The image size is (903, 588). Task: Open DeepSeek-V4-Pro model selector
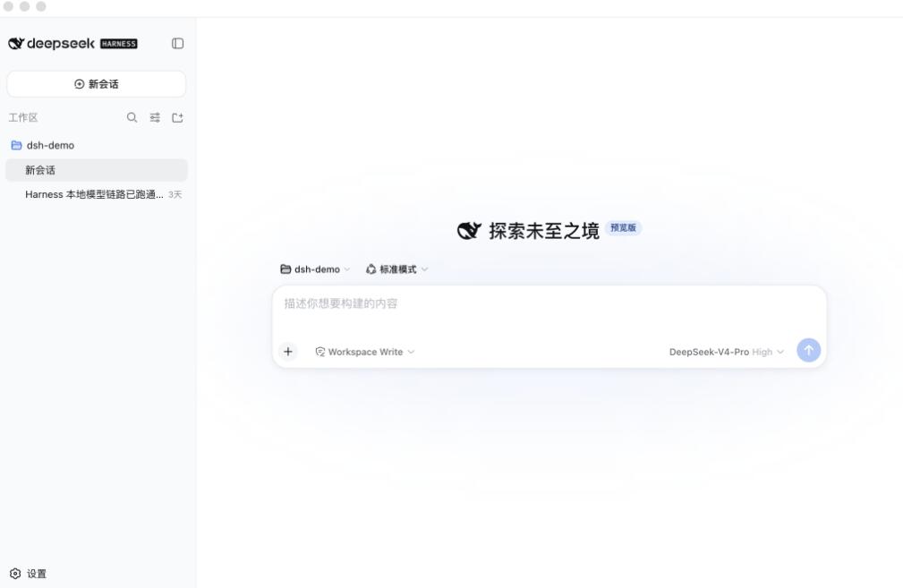[726, 352]
